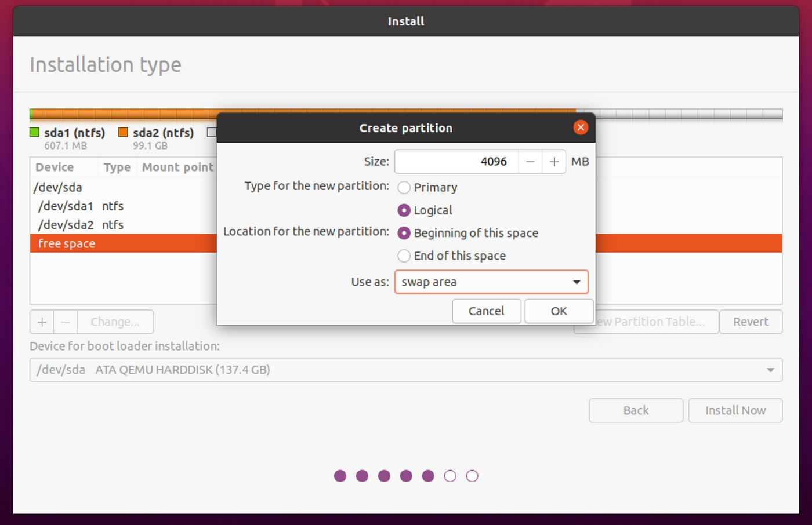Go Back to previous install step

click(x=636, y=410)
